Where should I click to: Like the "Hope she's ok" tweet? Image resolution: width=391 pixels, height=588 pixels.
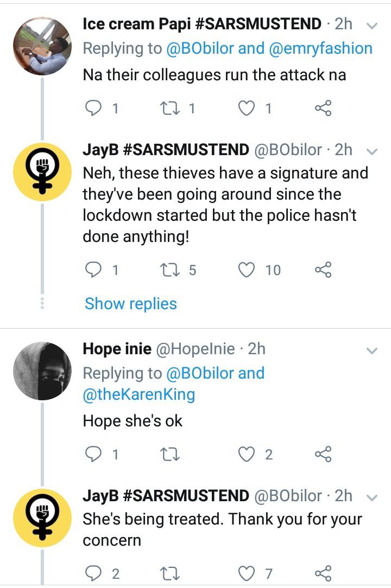(247, 455)
